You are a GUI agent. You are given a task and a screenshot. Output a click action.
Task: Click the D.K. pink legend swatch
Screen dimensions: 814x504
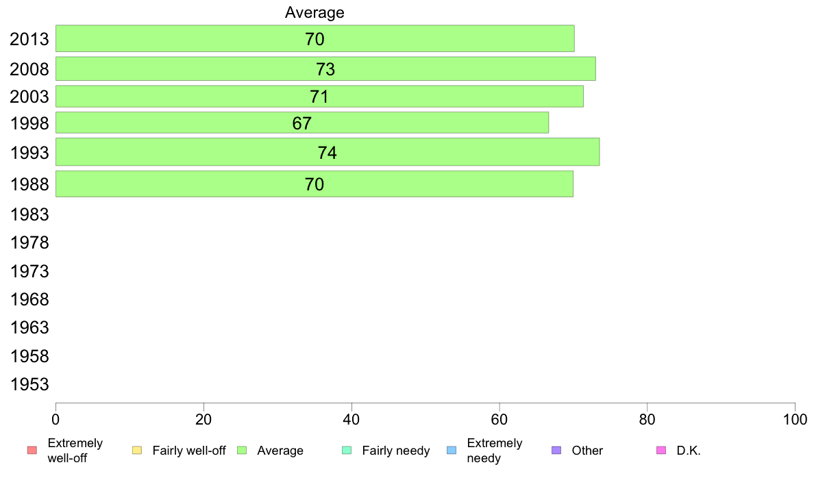tap(661, 451)
